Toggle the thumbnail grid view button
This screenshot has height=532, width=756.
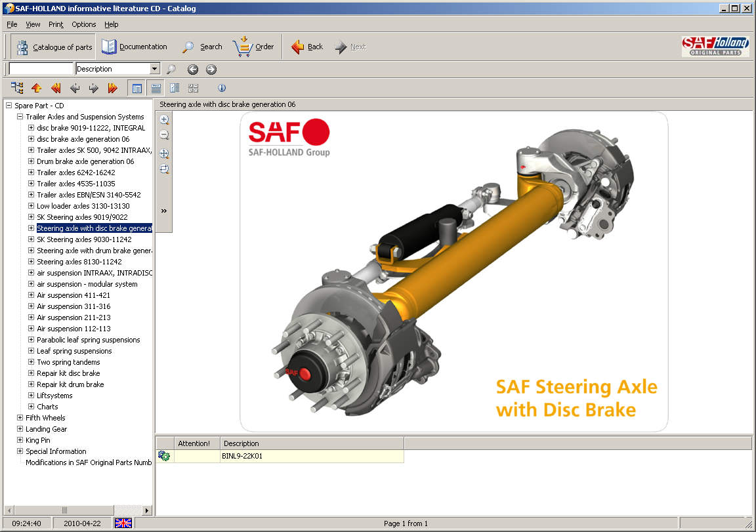tap(193, 88)
